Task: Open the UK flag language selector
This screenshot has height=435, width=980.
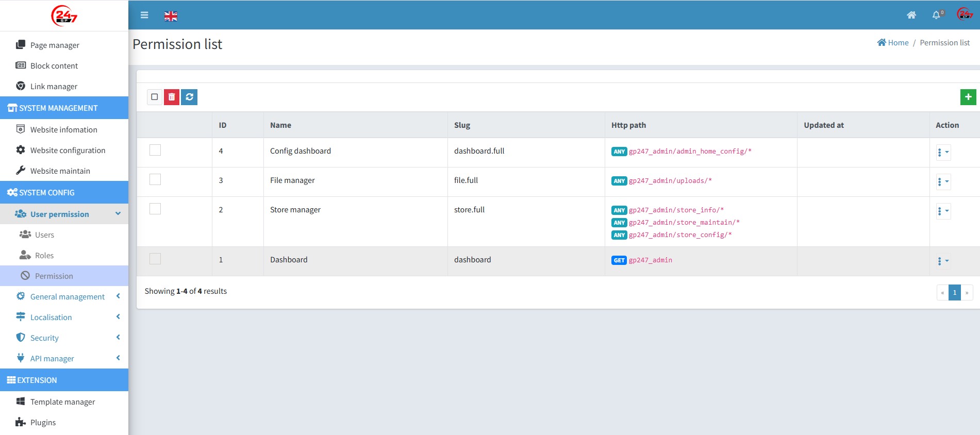Action: [x=171, y=16]
